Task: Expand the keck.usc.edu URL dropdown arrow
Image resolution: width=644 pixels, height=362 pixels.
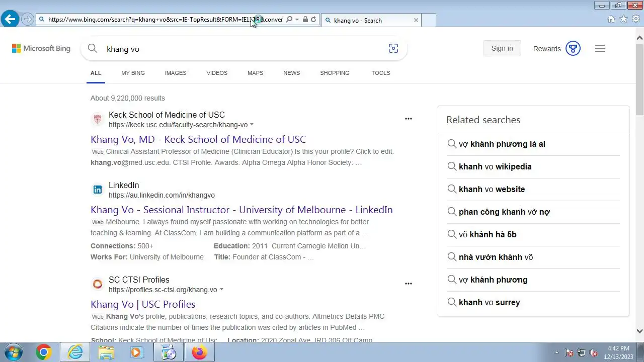Action: click(x=252, y=125)
